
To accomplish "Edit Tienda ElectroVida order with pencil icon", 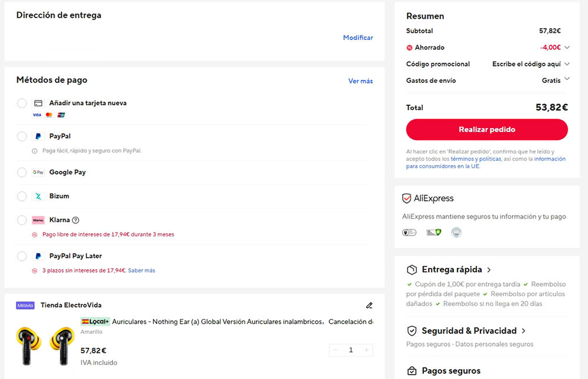I will tap(369, 306).
